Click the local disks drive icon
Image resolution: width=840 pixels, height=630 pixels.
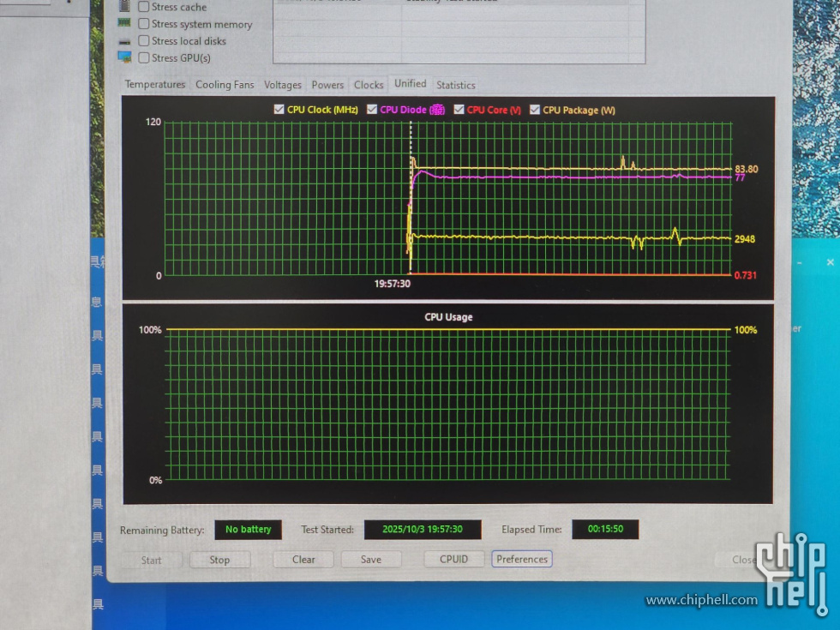(x=124, y=41)
